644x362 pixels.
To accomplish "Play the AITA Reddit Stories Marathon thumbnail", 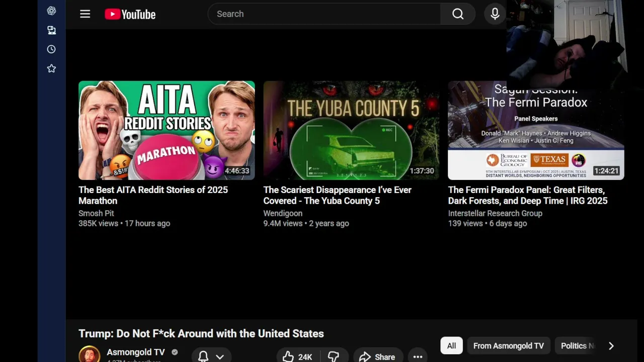I will [x=167, y=130].
